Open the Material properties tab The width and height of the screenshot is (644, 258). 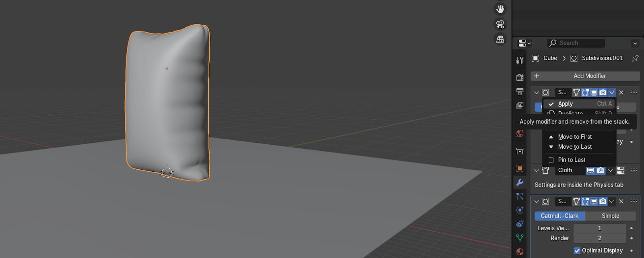[x=520, y=252]
